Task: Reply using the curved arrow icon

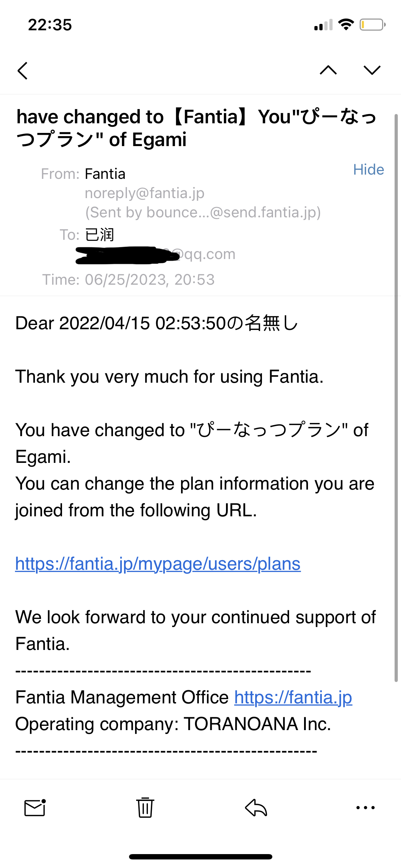Action: click(x=256, y=807)
